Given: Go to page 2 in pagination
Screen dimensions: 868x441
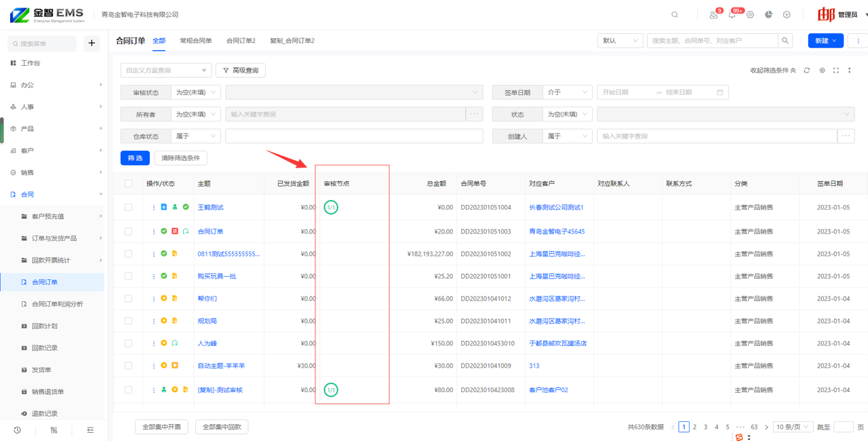Looking at the screenshot, I should coord(694,427).
